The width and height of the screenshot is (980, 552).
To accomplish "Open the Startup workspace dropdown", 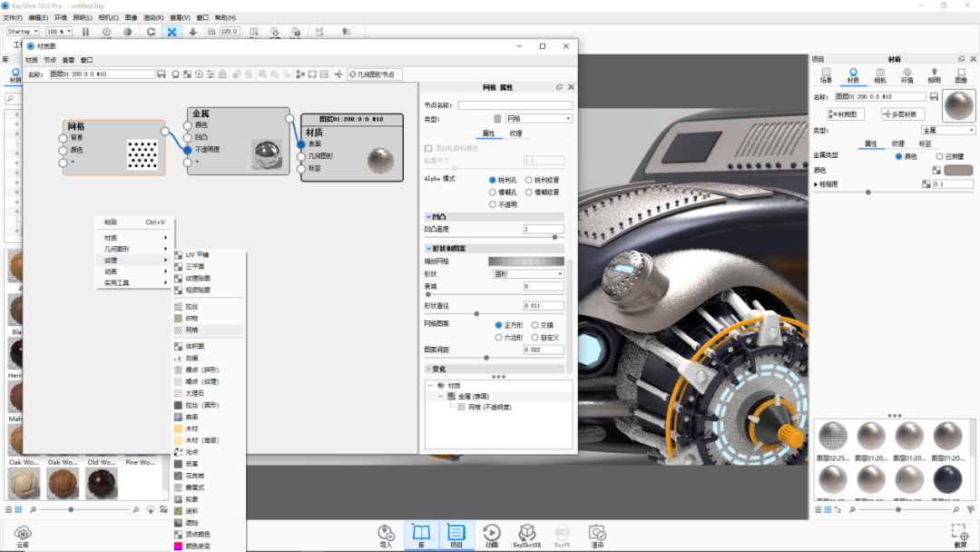I will (x=23, y=31).
